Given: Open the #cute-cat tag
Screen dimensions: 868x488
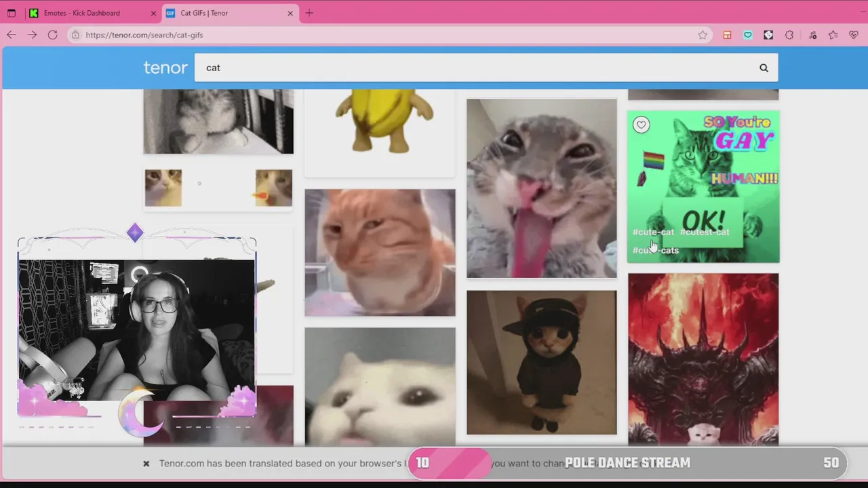Looking at the screenshot, I should pos(654,232).
